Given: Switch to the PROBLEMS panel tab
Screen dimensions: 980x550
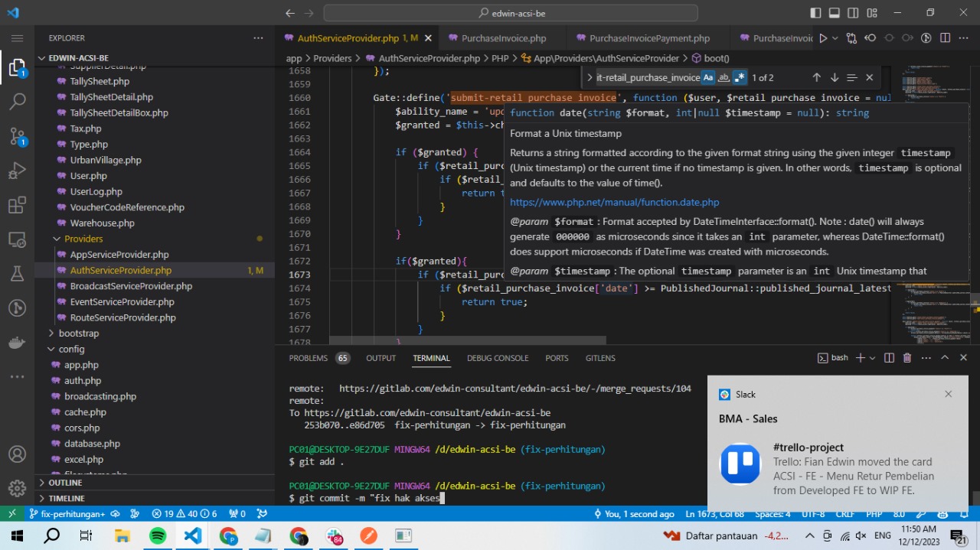Looking at the screenshot, I should (x=308, y=358).
